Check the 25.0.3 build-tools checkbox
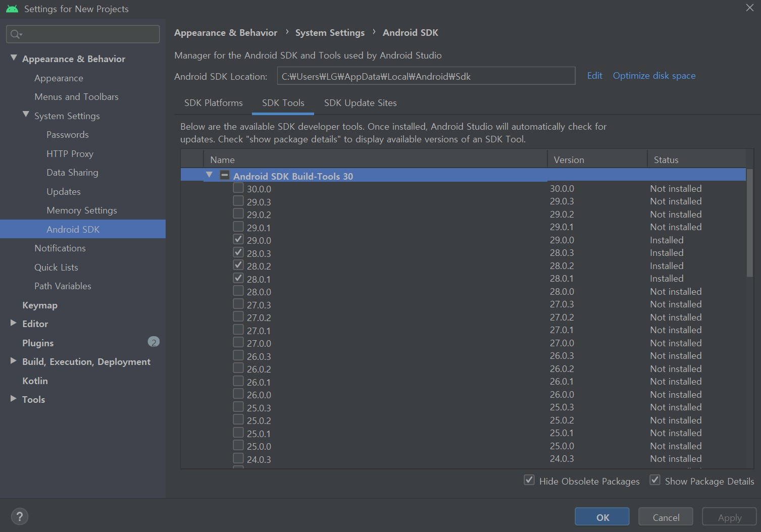This screenshot has width=761, height=532. [238, 407]
